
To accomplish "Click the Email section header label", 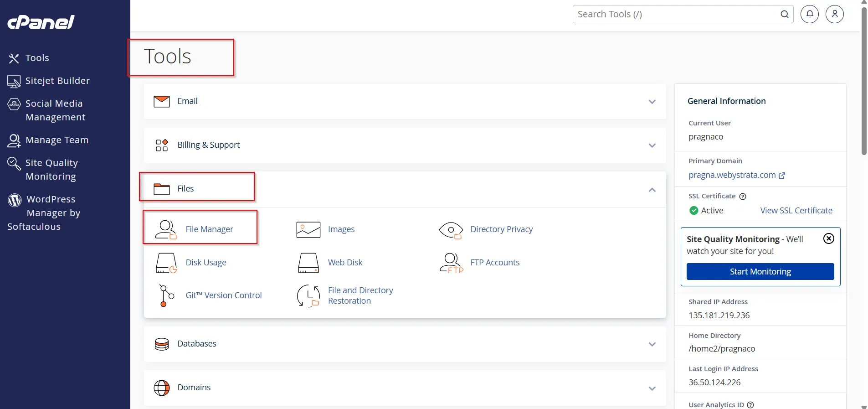I will pos(188,101).
